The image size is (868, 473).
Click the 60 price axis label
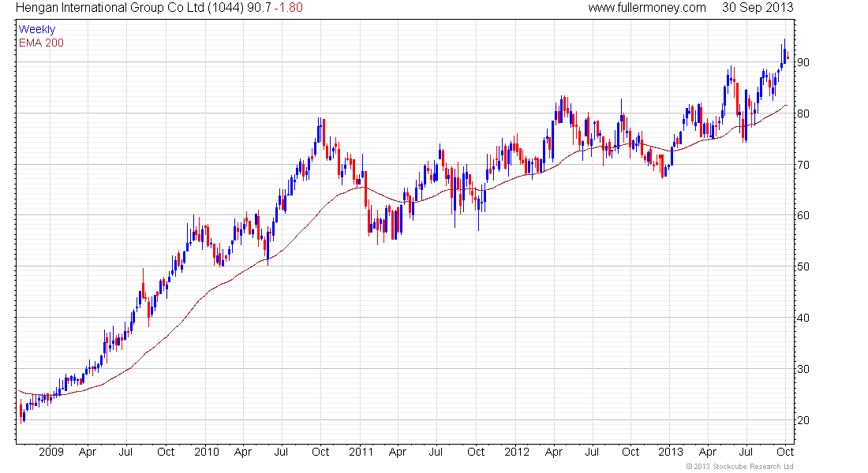[803, 216]
